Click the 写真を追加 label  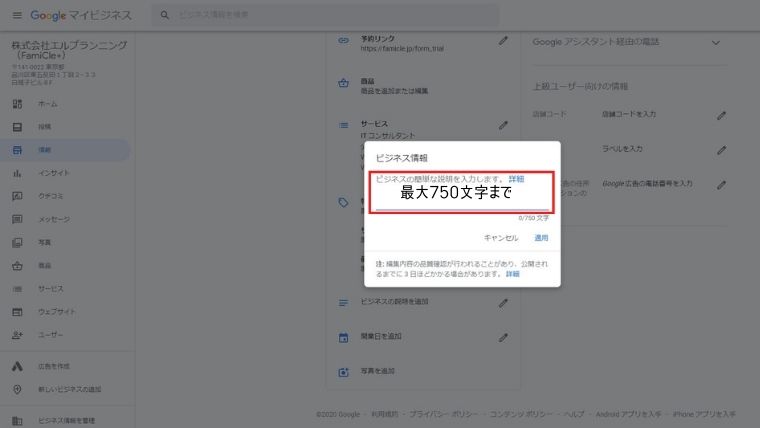377,371
